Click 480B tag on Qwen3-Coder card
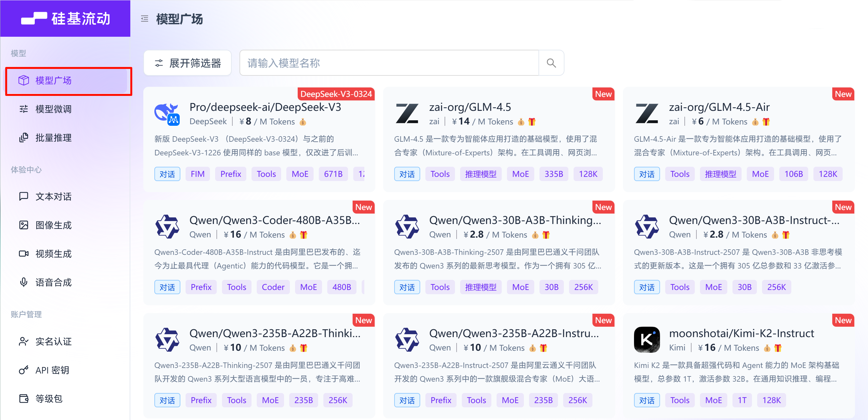 342,287
